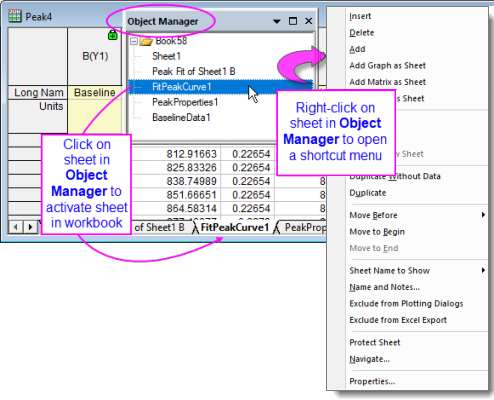Choose Protect Sheet
Viewport: 494px width, 400px height.
coord(375,342)
